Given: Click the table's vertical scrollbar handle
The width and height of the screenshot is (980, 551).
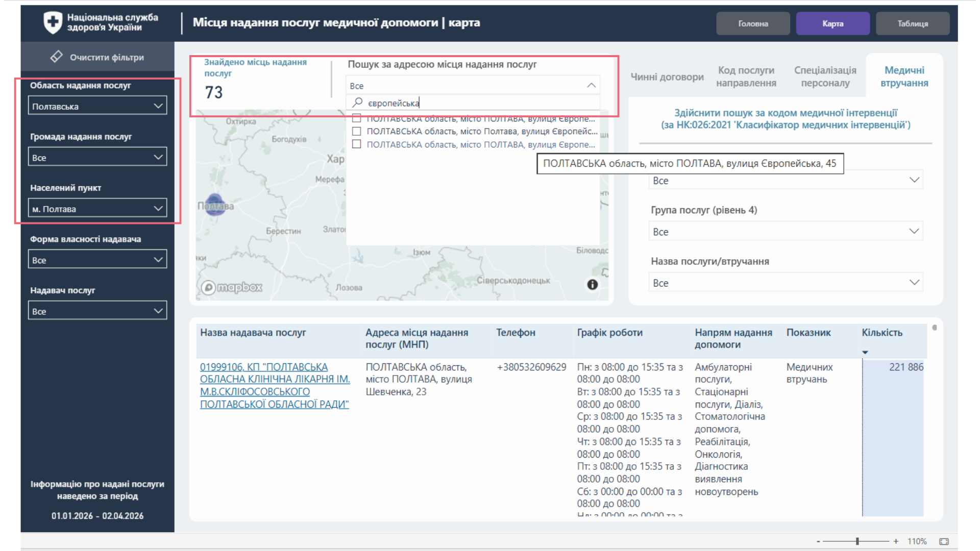Looking at the screenshot, I should [935, 328].
